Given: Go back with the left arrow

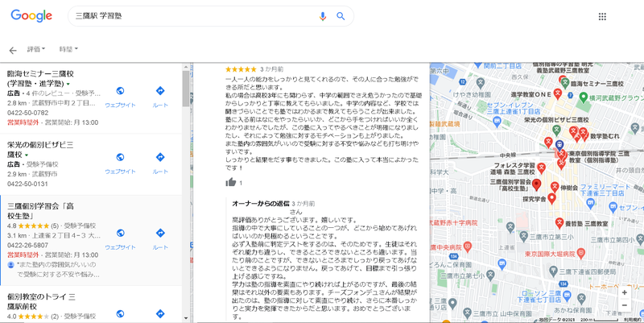Looking at the screenshot, I should pyautogui.click(x=13, y=51).
